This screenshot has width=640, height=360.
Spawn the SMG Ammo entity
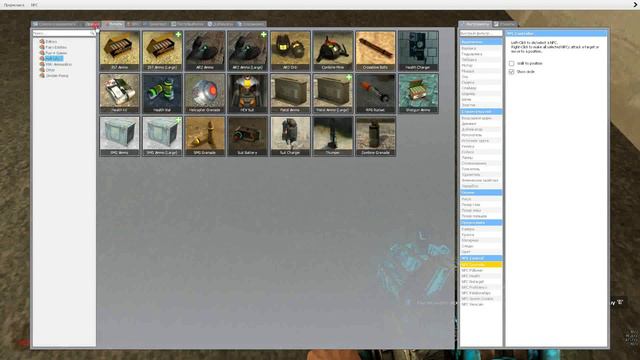120,136
